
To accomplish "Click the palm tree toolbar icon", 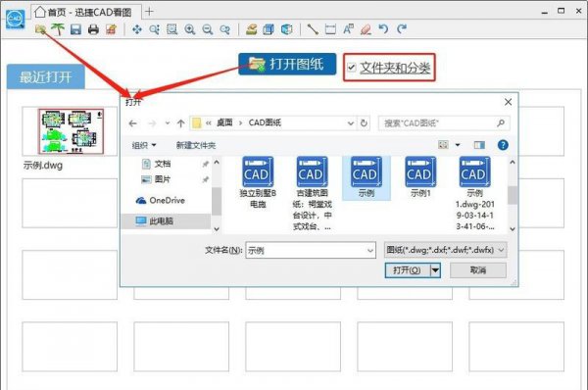I will (x=58, y=29).
